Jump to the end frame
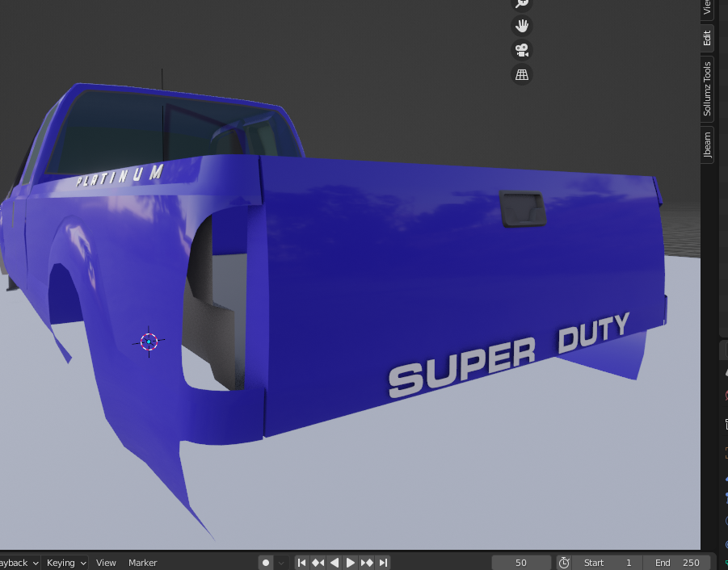 [383, 563]
